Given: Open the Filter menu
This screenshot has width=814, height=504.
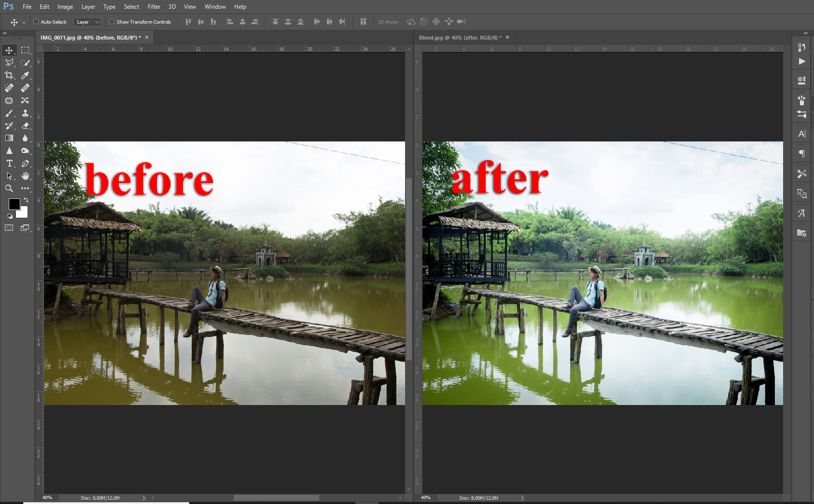Looking at the screenshot, I should 154,6.
